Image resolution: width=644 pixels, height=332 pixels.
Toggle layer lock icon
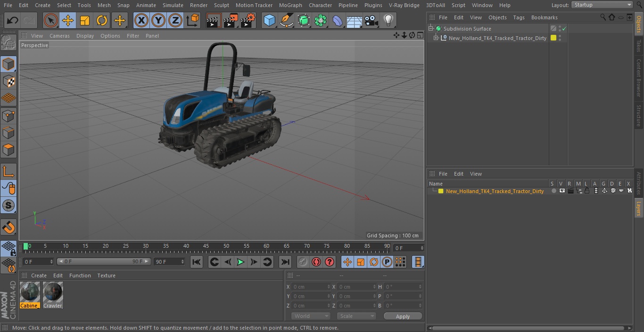coord(587,191)
